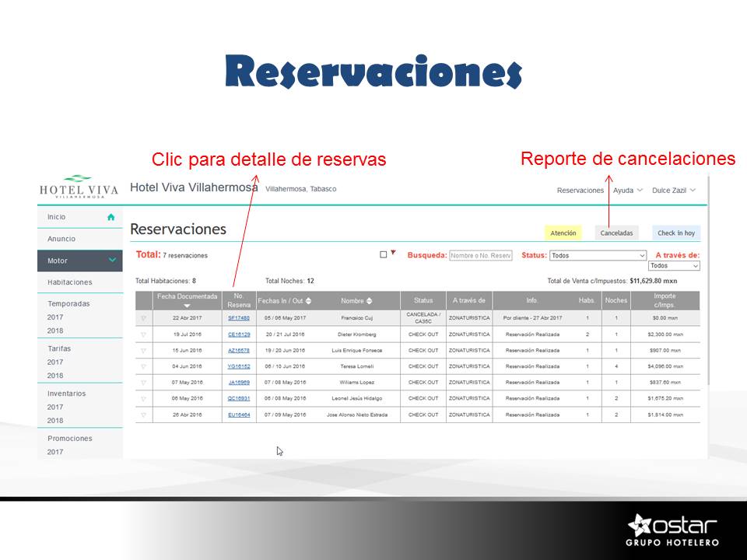
Task: Select Reservaciones in the top navigation
Action: (x=580, y=190)
